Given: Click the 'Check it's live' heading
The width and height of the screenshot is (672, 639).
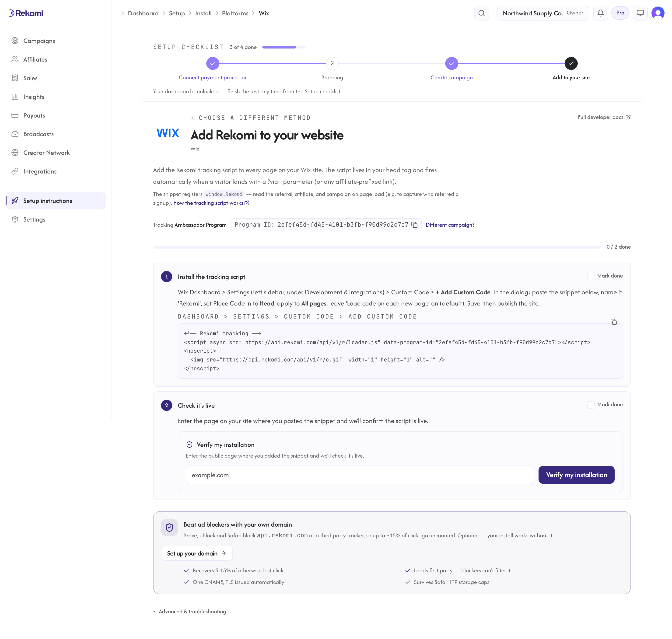Looking at the screenshot, I should click(196, 406).
